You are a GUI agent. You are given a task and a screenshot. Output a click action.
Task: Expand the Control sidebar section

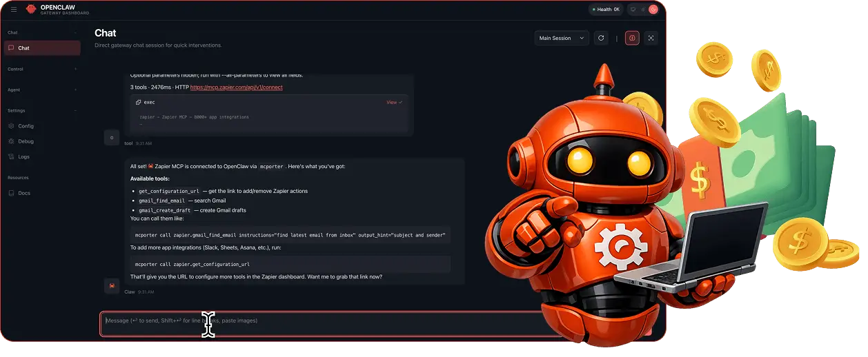click(76, 69)
